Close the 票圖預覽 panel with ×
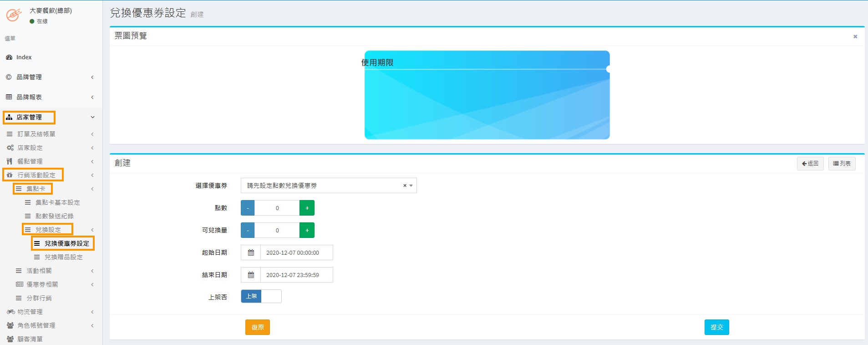Image resolution: width=868 pixels, height=345 pixels. (x=855, y=36)
